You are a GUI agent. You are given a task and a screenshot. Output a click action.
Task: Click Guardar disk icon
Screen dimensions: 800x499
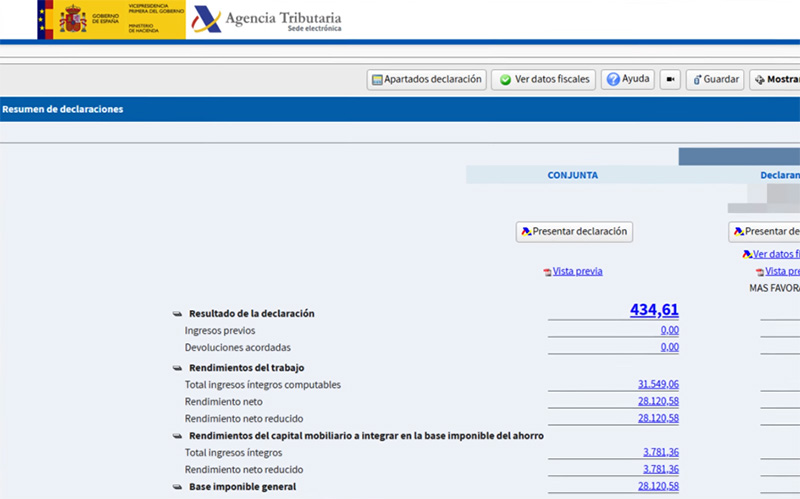pyautogui.click(x=697, y=80)
